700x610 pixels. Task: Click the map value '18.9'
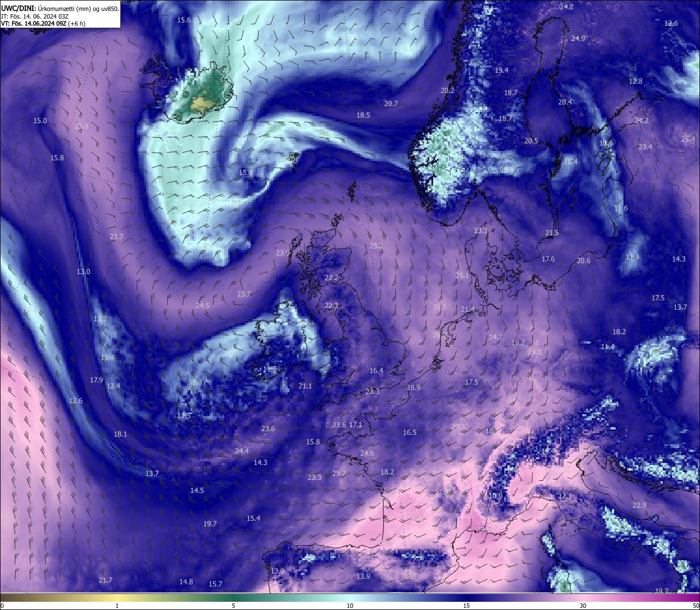click(x=413, y=387)
